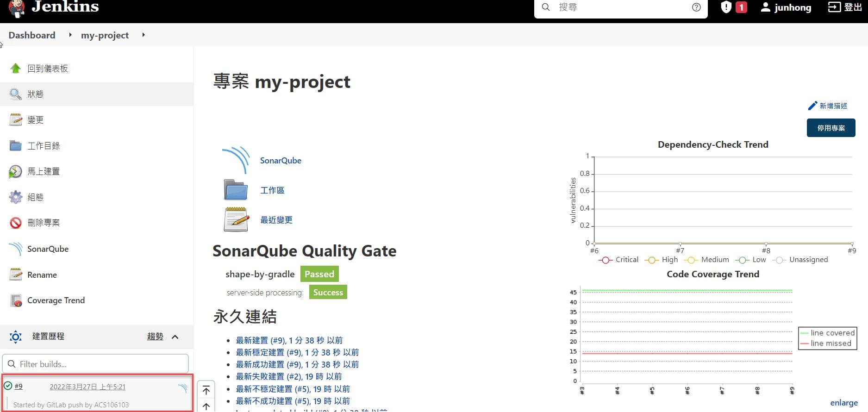Click the 停用專案 disable project button
868x412 pixels.
click(x=831, y=128)
